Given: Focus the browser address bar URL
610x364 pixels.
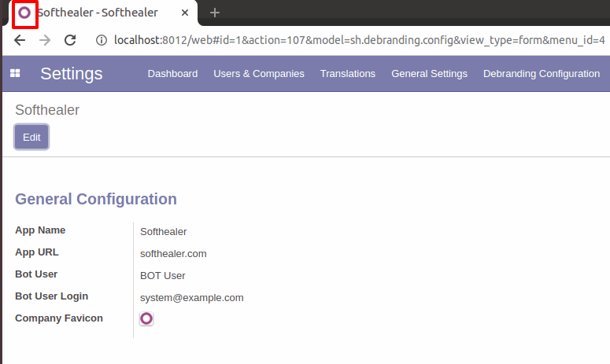Looking at the screenshot, I should coord(359,40).
